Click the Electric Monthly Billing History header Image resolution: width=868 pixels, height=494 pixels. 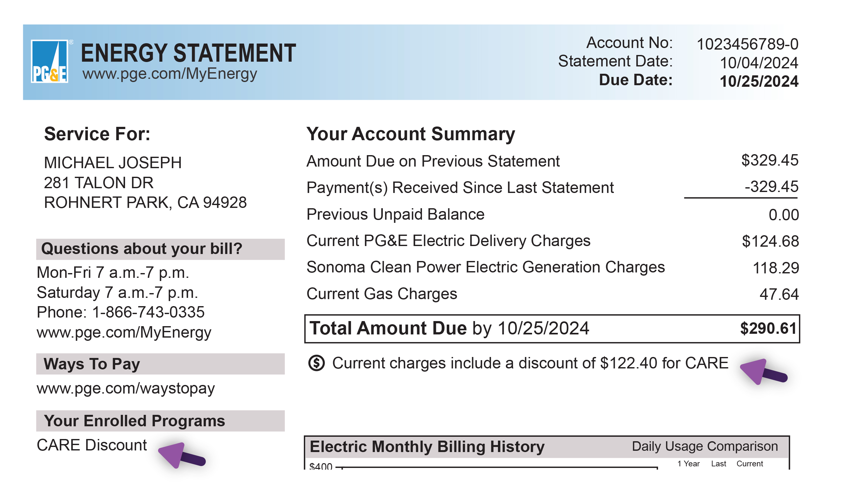click(427, 447)
